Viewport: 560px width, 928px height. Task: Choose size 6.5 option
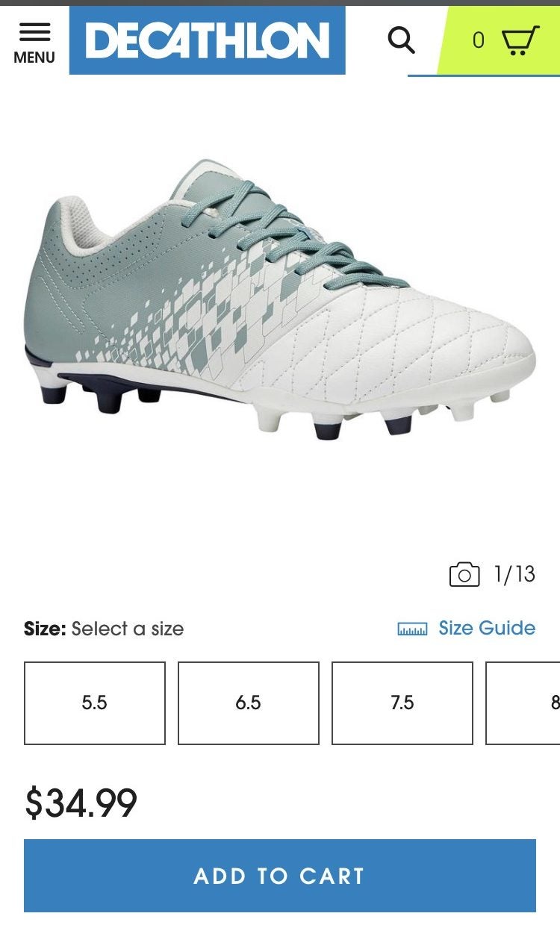point(249,703)
